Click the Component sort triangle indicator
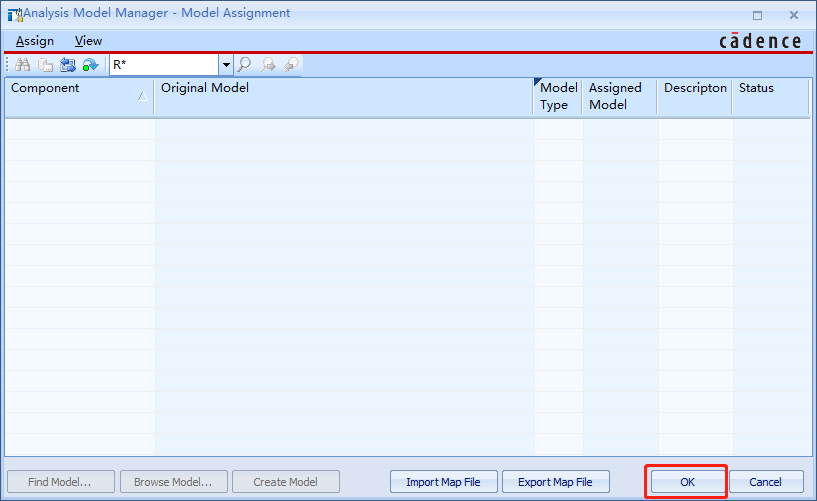The height and width of the screenshot is (501, 817). (142, 96)
